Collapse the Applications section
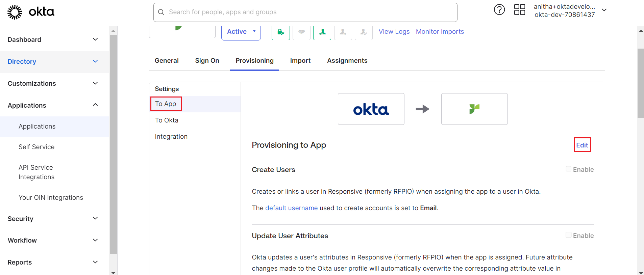 tap(55, 105)
